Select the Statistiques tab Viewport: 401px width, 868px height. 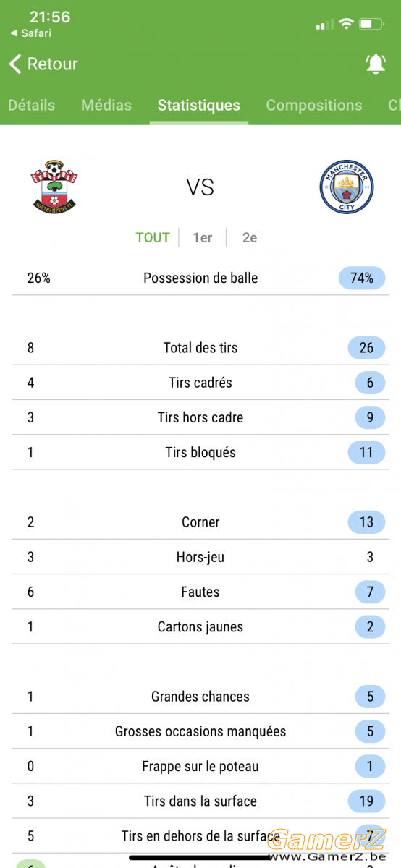[x=199, y=105]
